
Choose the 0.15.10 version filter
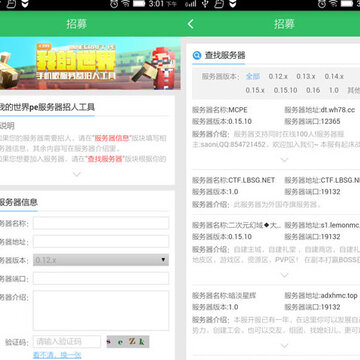285,90
